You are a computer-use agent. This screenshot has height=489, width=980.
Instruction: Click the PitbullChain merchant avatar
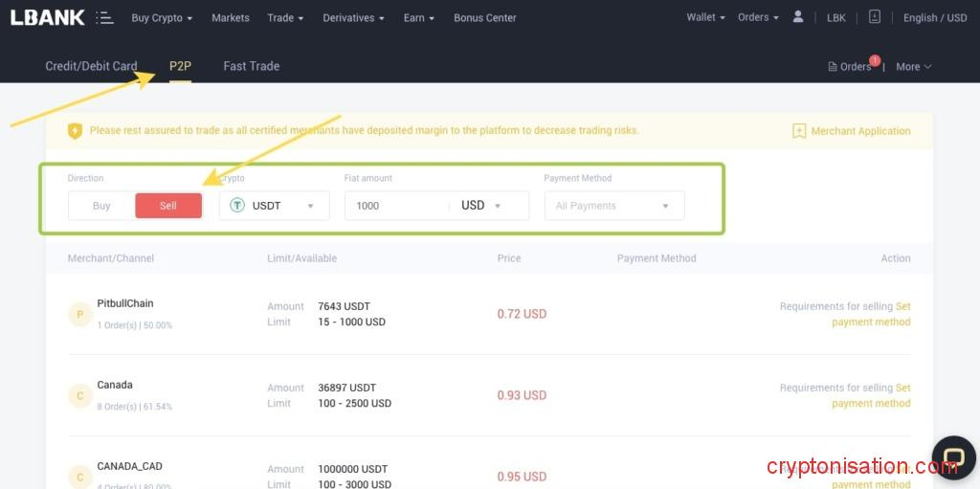[80, 314]
